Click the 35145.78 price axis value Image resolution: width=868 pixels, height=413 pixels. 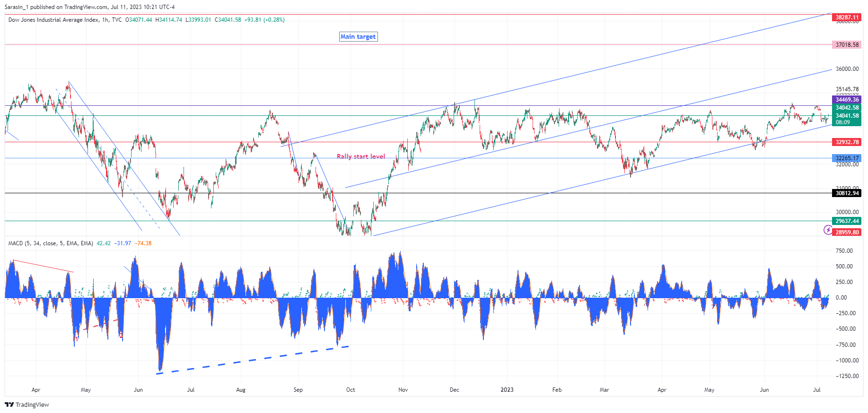[x=847, y=89]
